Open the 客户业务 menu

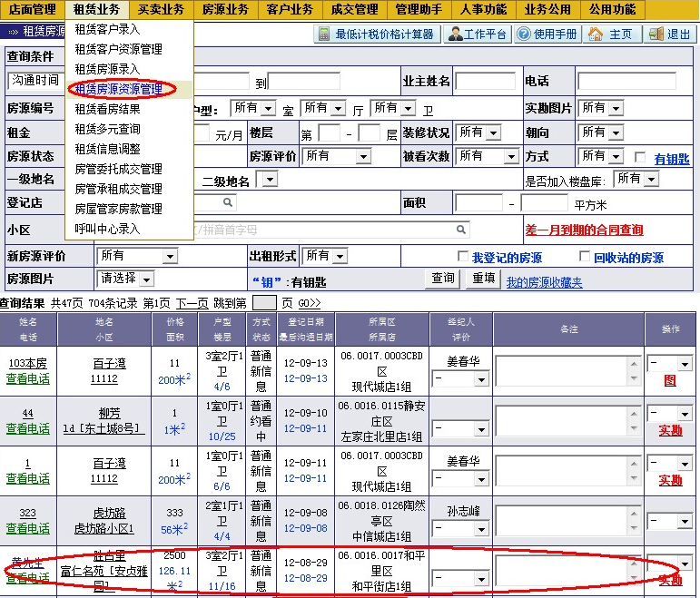point(290,9)
